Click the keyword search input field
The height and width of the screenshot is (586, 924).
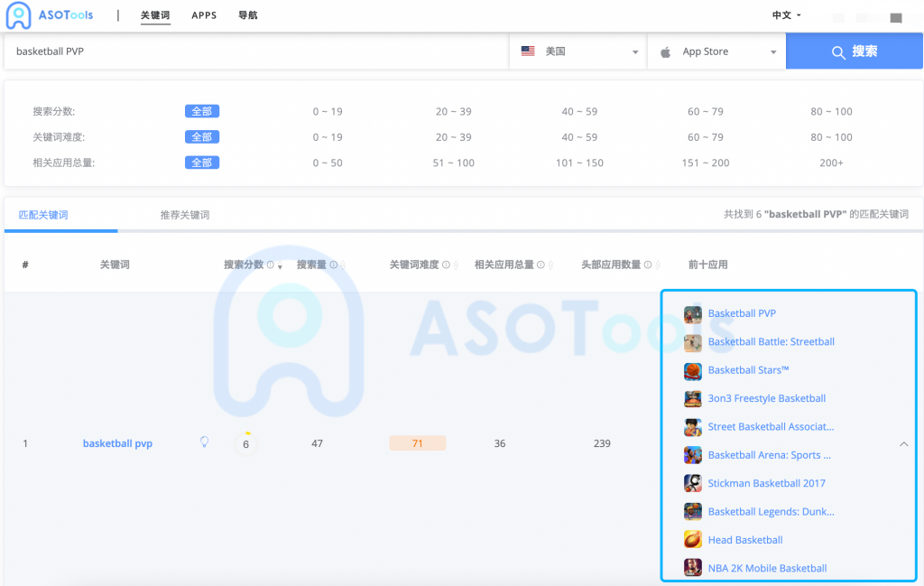pyautogui.click(x=257, y=51)
